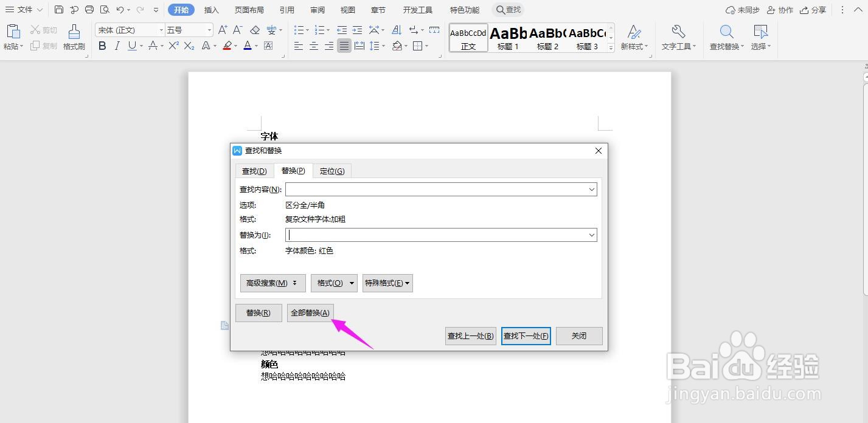Expand the styles gallery

tap(611, 47)
